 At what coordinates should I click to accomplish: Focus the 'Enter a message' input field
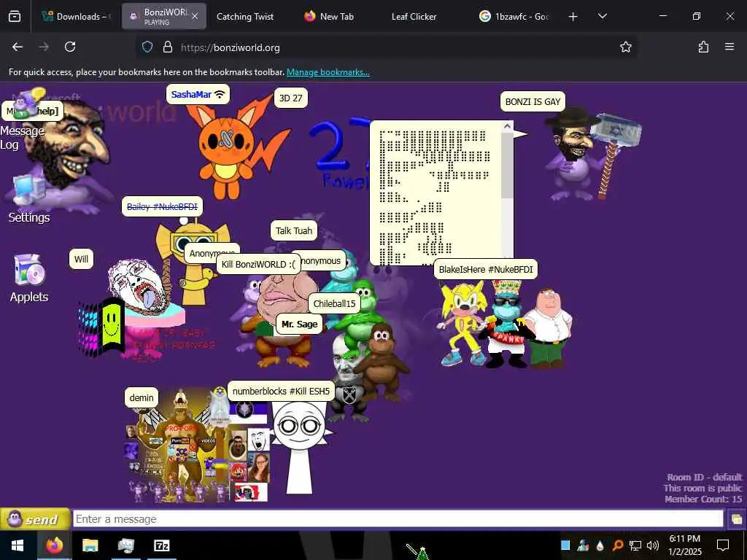pyautogui.click(x=398, y=519)
